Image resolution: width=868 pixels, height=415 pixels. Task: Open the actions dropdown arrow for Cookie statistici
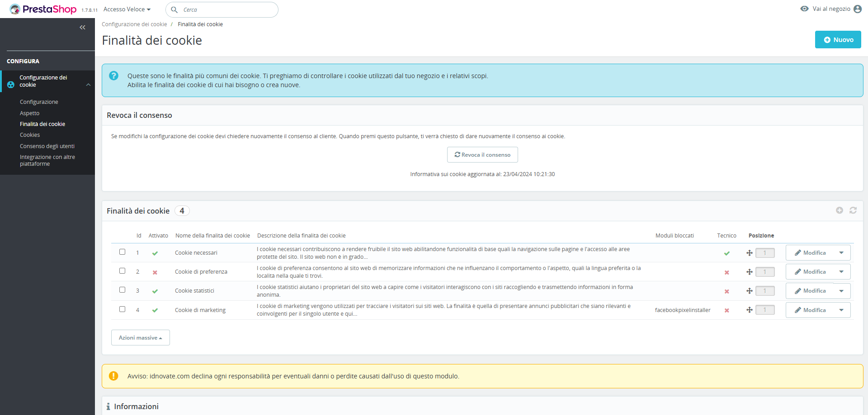click(841, 291)
